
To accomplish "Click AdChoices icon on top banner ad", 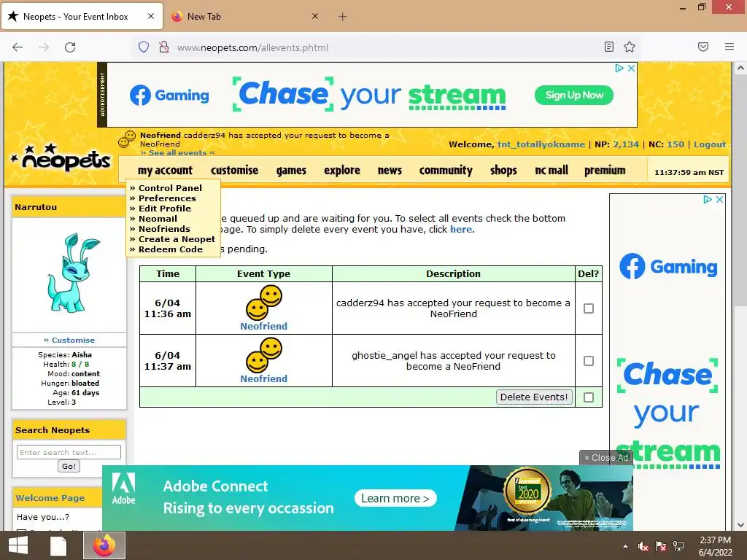I will click(x=619, y=68).
